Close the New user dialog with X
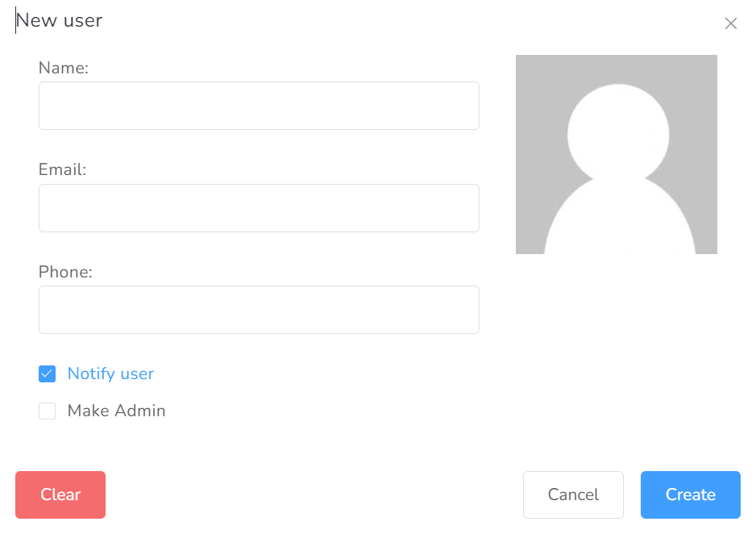The height and width of the screenshot is (534, 756). (730, 23)
